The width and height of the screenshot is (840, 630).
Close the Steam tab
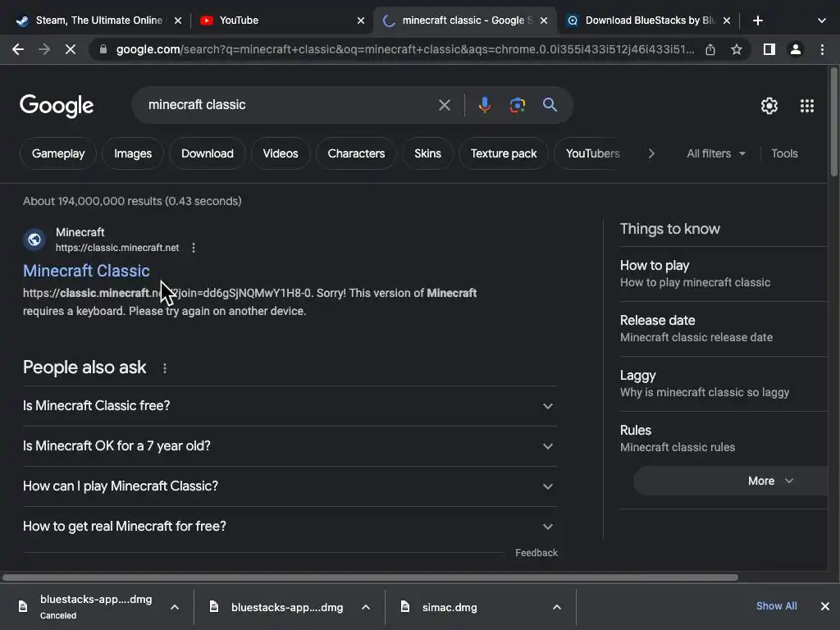(178, 21)
